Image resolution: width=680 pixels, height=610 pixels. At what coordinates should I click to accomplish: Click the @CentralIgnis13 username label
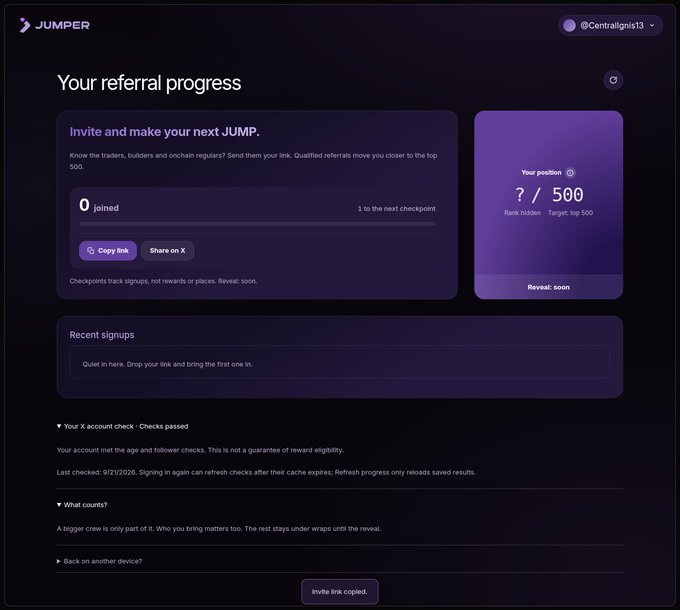point(612,26)
